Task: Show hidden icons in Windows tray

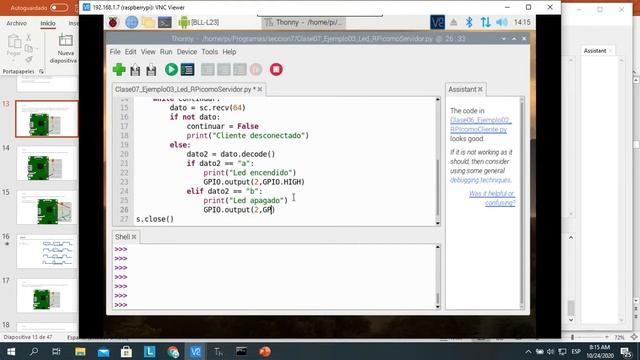Action: 528,351
